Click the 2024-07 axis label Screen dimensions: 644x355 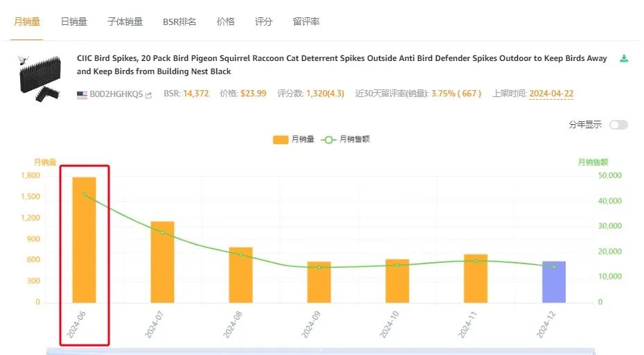155,324
